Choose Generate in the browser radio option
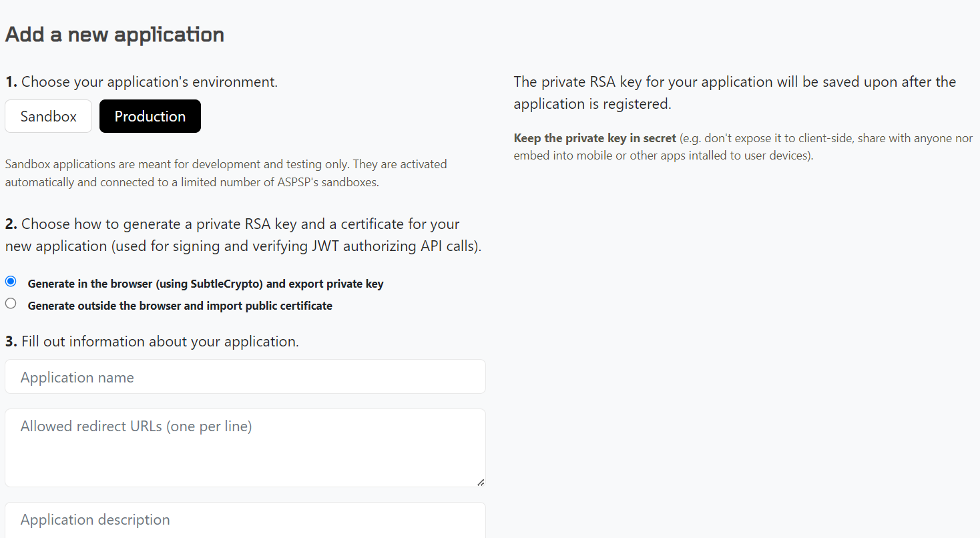Viewport: 980px width, 538px height. click(x=11, y=281)
